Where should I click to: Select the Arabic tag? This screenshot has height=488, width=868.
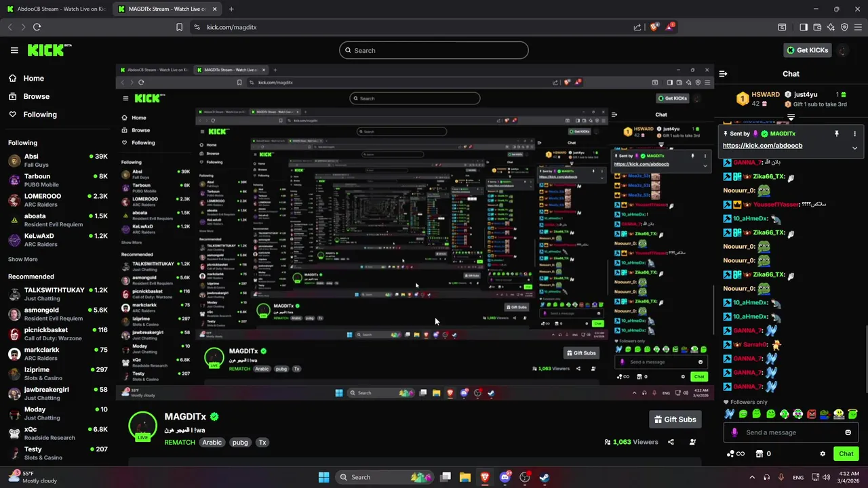[x=212, y=443]
